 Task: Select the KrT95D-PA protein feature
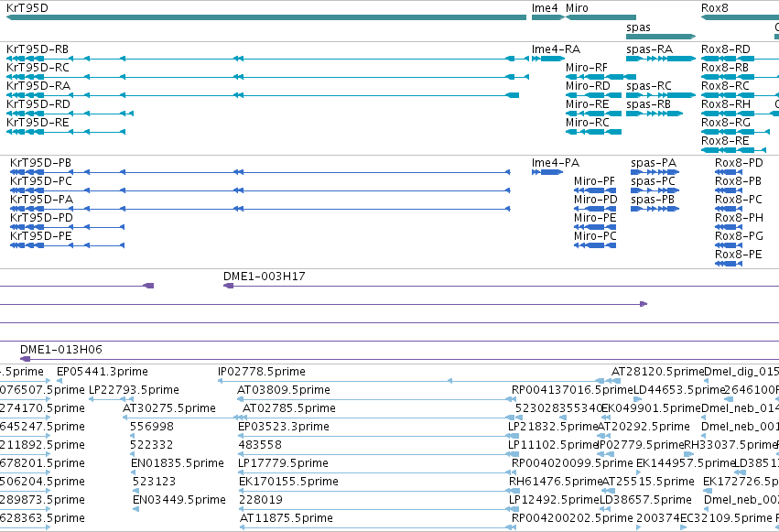[41, 200]
